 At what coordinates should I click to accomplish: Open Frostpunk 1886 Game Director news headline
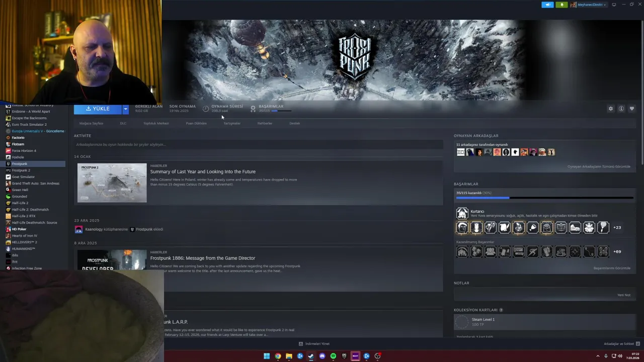(x=203, y=258)
